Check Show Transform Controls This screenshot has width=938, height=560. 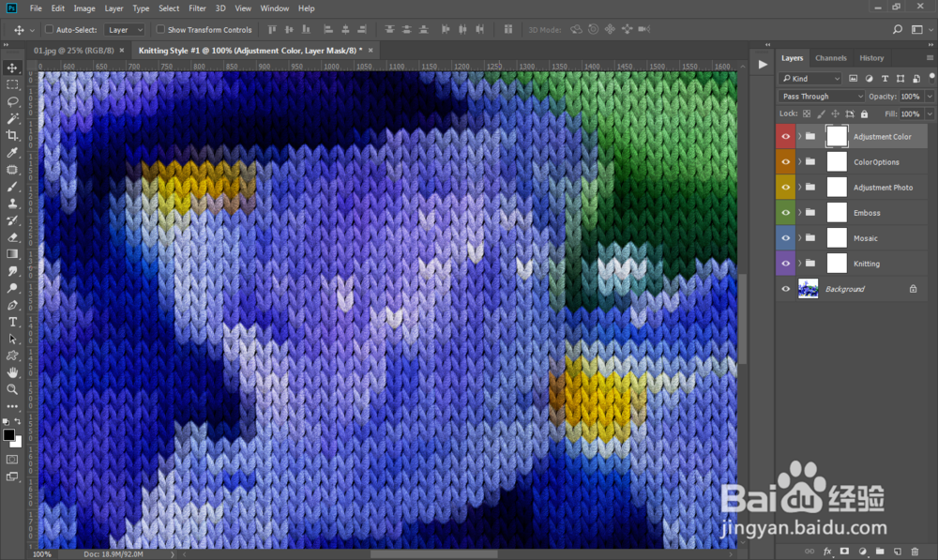[160, 29]
